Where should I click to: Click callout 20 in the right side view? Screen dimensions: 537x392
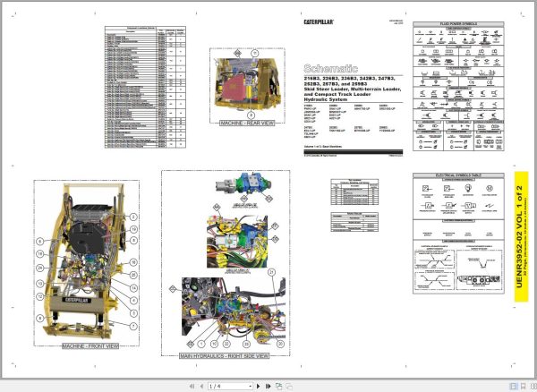280,344
